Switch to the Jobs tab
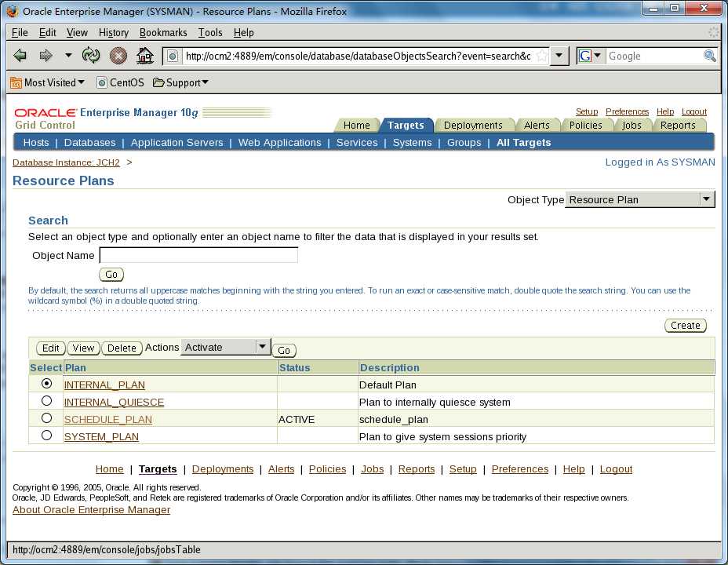 pos(632,126)
